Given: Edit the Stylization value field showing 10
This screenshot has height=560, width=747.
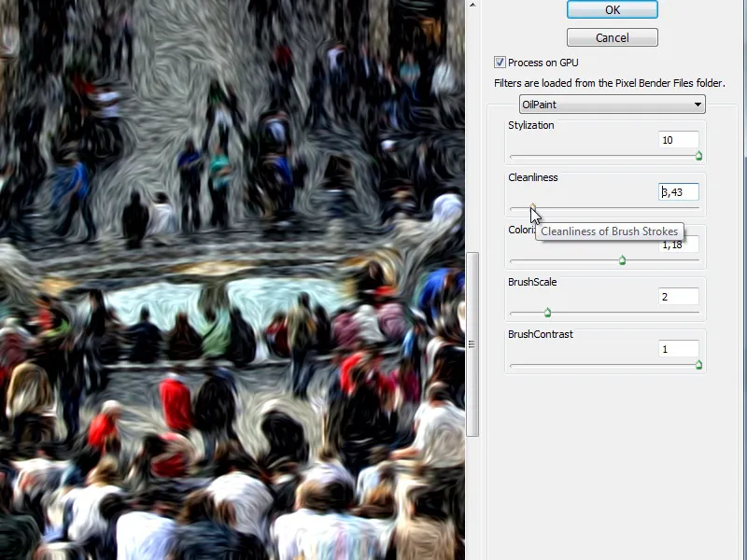Looking at the screenshot, I should (x=679, y=139).
